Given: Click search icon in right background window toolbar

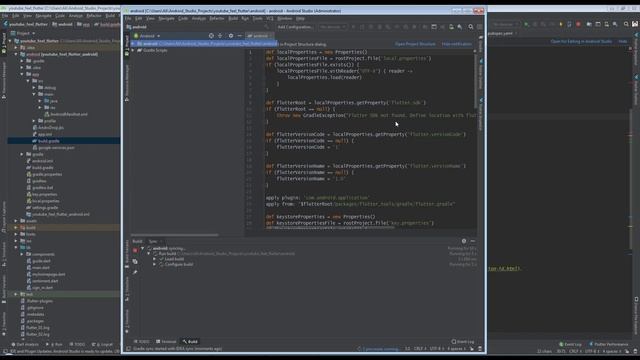Looking at the screenshot, I should point(626,24).
